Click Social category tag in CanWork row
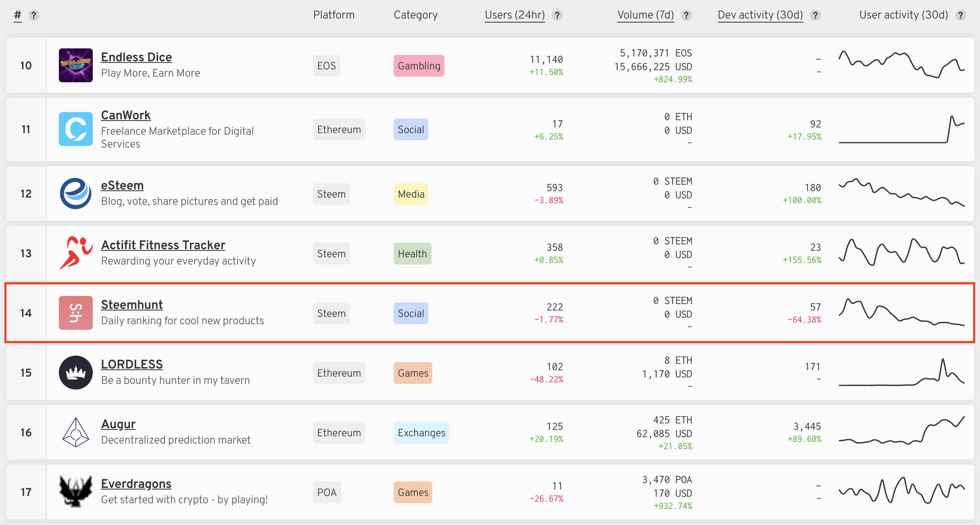The image size is (980, 525). click(411, 129)
